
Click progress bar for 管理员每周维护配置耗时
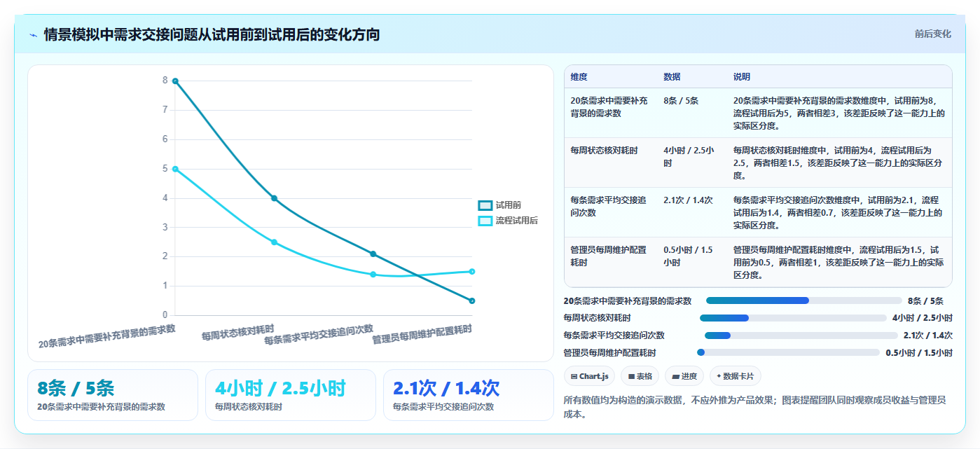788,352
